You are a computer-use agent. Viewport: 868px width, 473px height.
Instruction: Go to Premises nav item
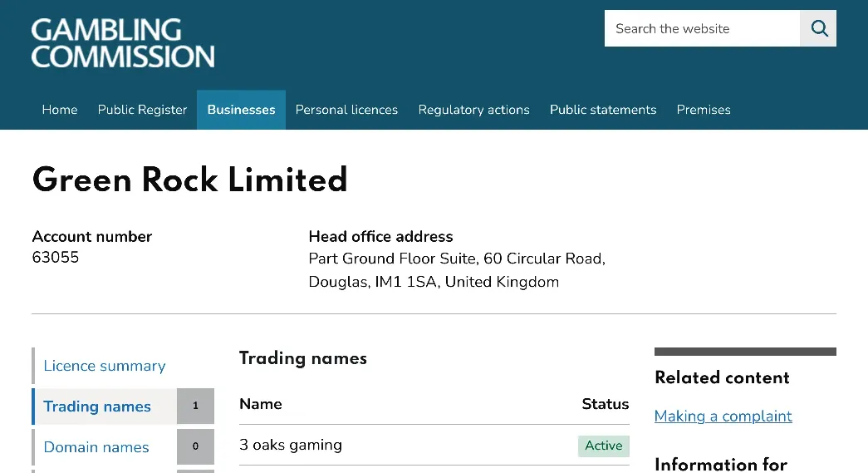tap(704, 110)
